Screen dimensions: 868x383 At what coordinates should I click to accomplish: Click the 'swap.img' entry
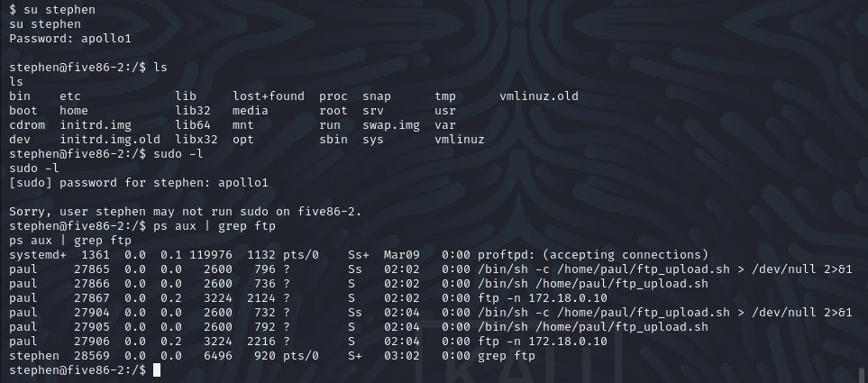391,125
